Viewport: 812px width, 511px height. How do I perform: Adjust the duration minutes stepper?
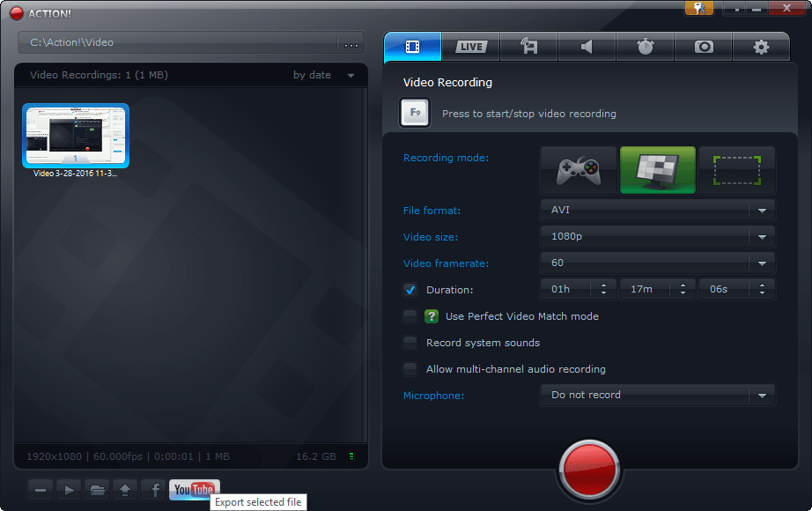point(683,289)
